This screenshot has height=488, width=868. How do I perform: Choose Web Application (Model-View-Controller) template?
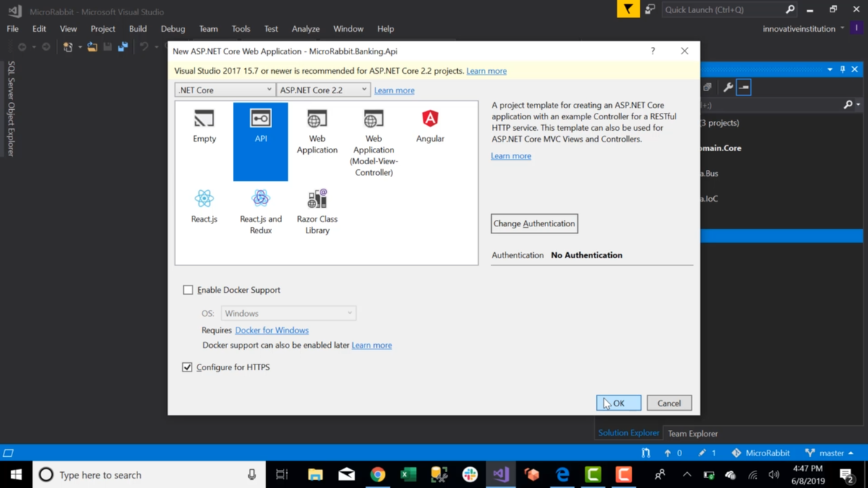[x=373, y=142]
